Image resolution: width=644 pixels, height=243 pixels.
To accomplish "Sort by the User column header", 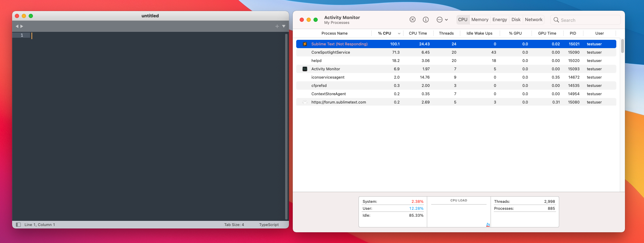I will tap(599, 33).
